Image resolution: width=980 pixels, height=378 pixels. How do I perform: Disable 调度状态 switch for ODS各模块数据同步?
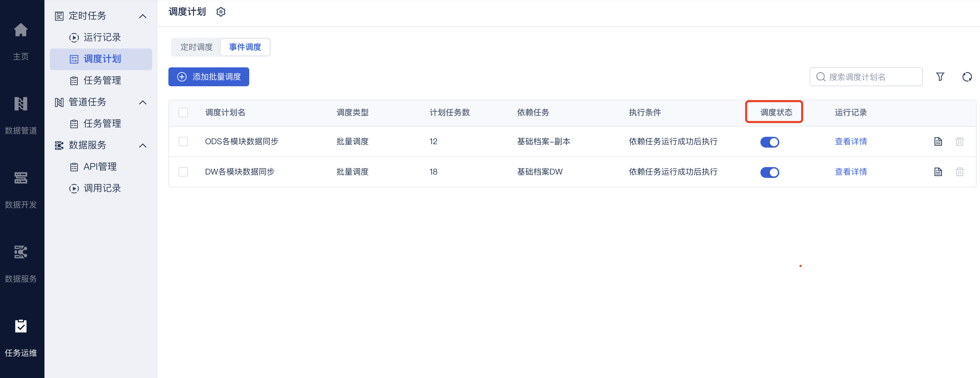[769, 142]
